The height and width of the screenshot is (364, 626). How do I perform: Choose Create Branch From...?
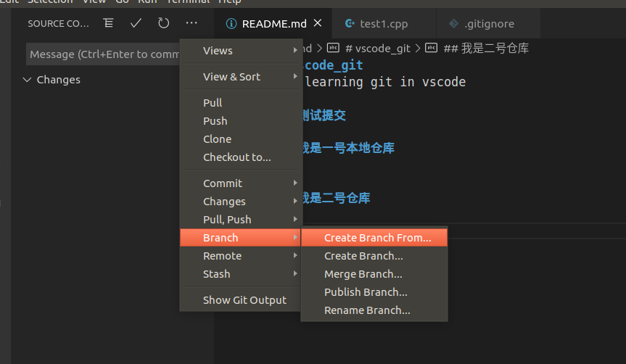tap(374, 238)
